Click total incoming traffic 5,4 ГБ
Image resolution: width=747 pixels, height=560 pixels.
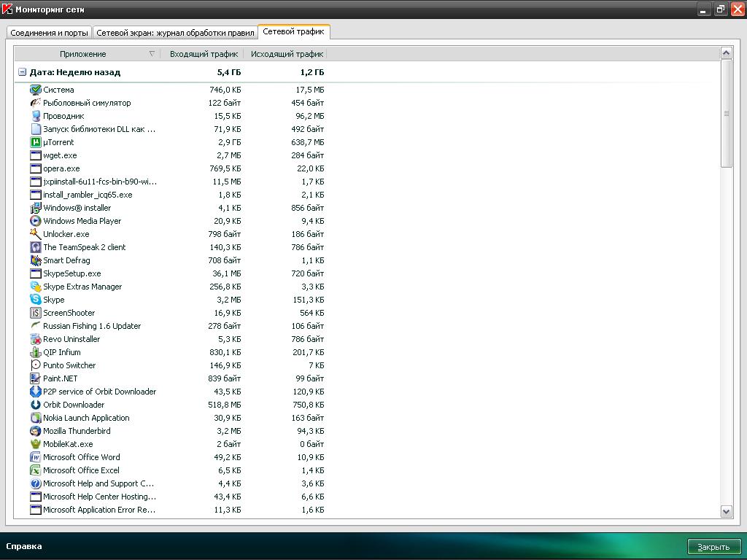[x=229, y=72]
